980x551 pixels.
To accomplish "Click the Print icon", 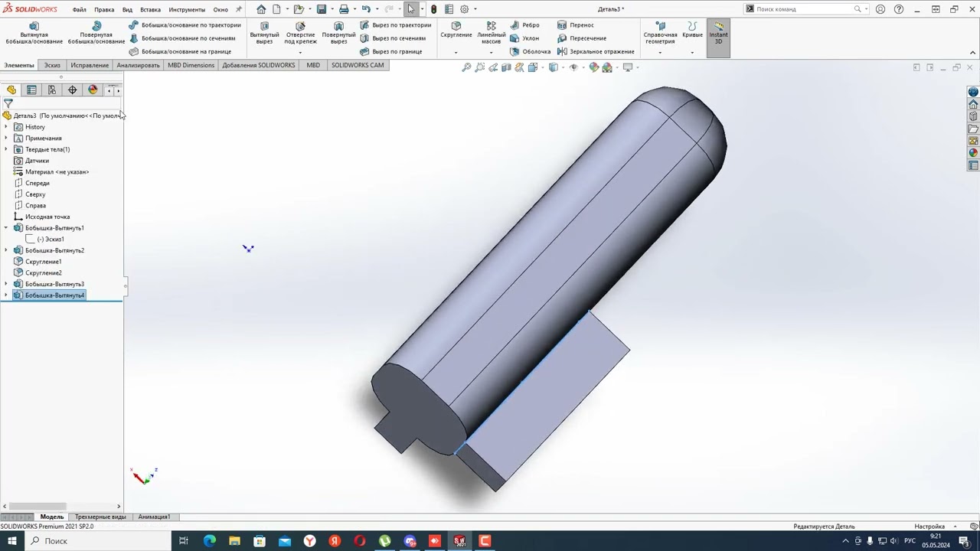I will tap(344, 9).
